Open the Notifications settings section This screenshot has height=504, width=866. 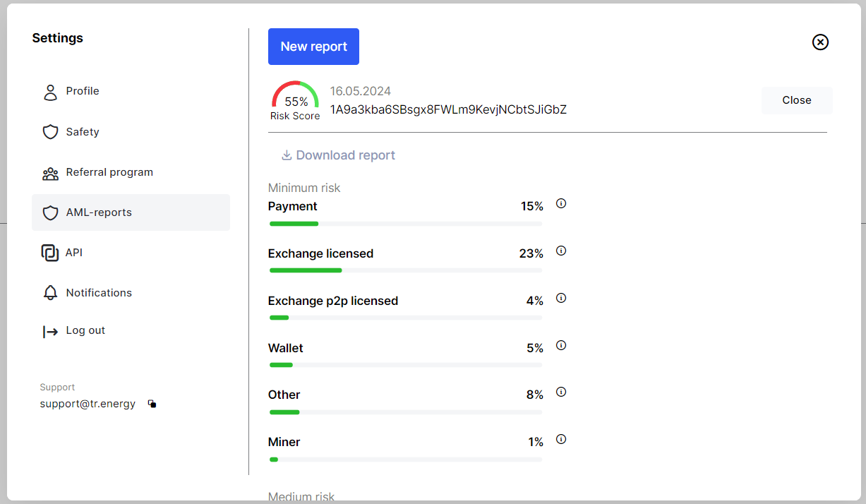(99, 292)
